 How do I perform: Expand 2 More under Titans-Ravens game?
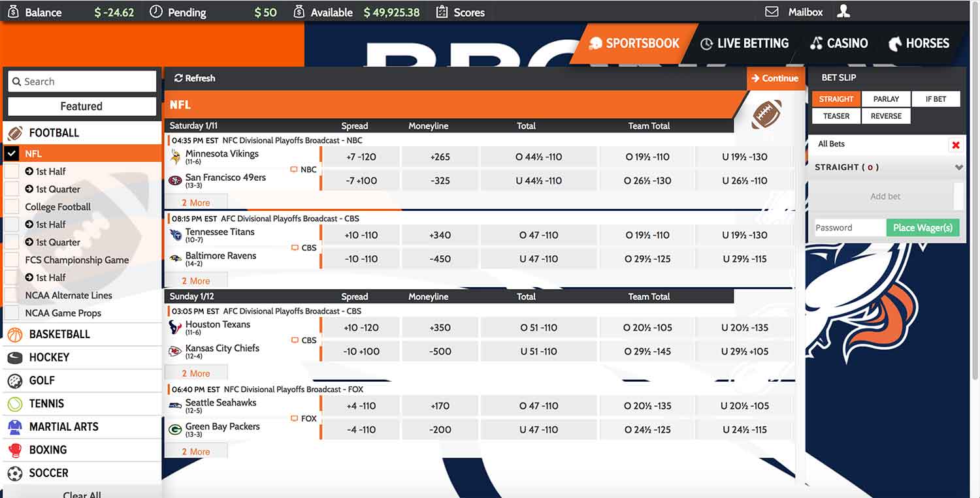196,281
